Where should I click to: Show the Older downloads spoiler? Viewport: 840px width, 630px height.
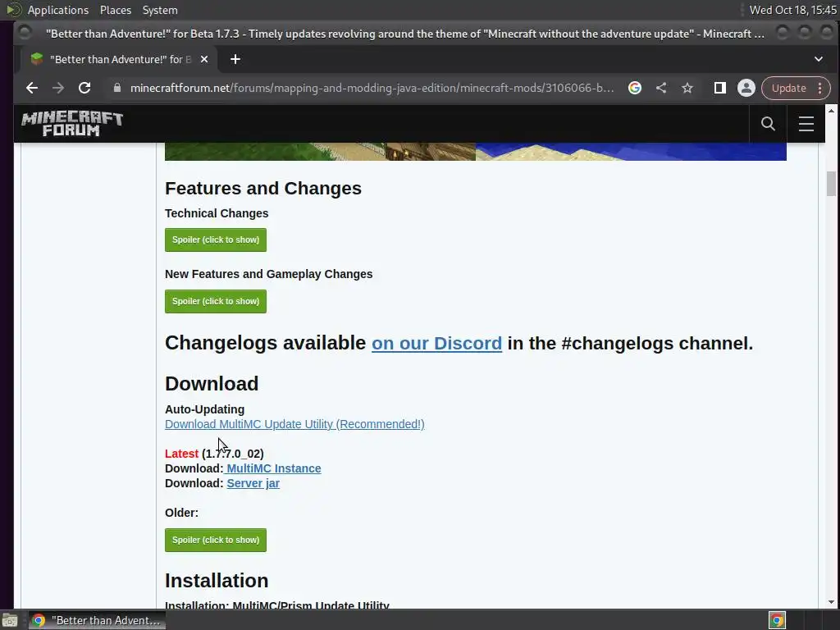(216, 540)
